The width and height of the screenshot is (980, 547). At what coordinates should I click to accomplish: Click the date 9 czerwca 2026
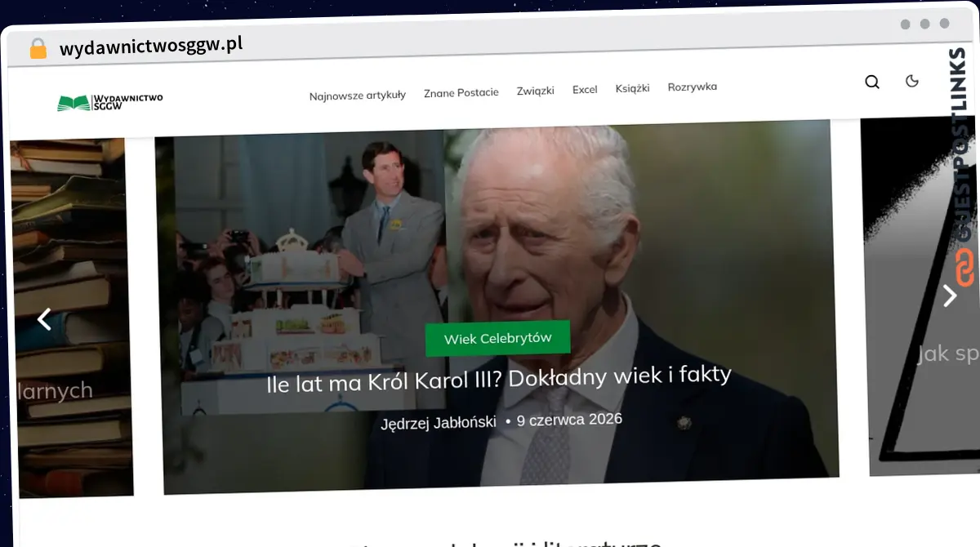(x=569, y=420)
